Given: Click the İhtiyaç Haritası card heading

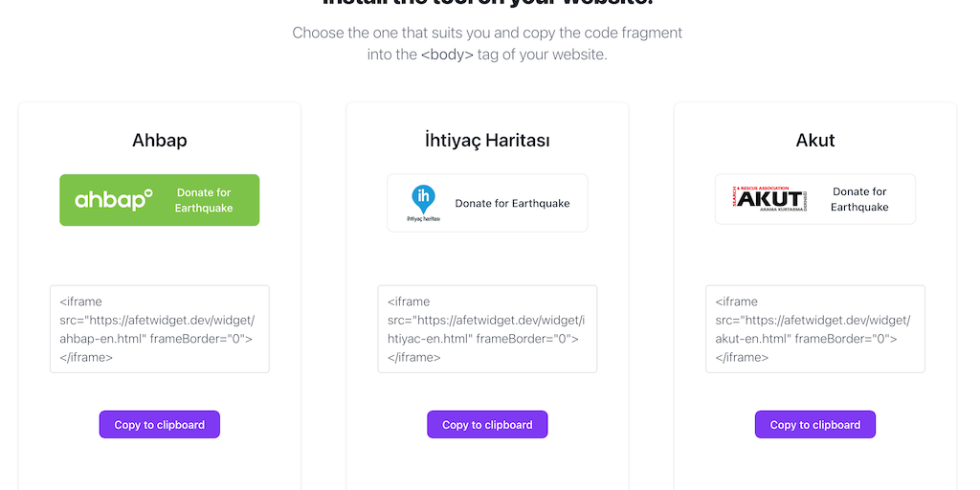Looking at the screenshot, I should 487,141.
